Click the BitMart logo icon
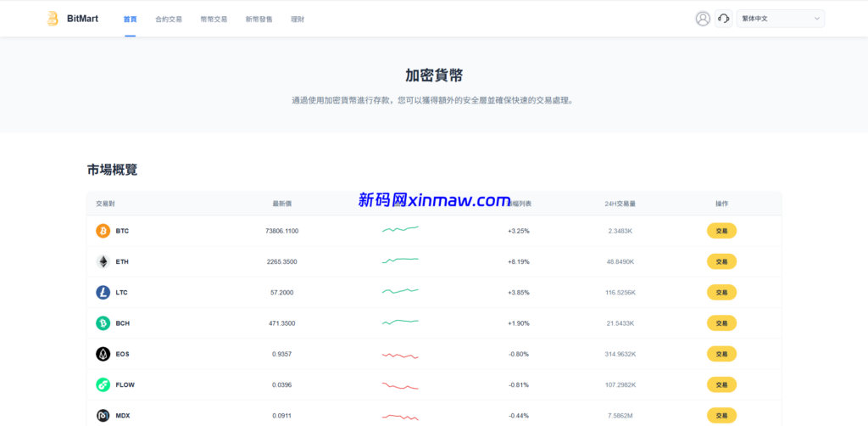 pyautogui.click(x=53, y=19)
